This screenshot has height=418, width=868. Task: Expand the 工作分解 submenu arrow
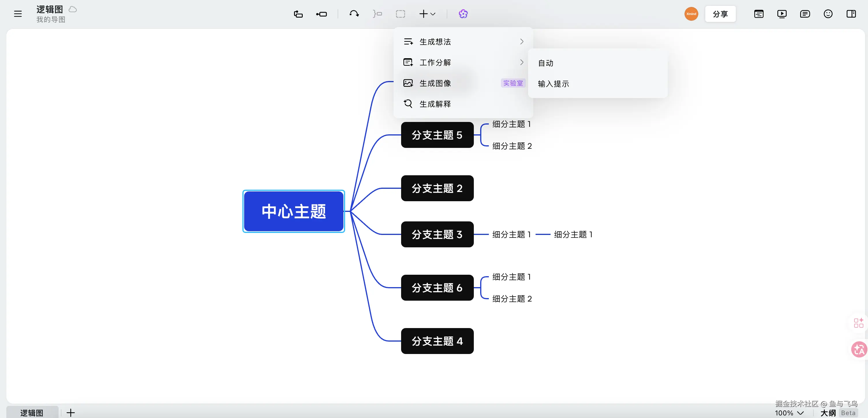(x=522, y=62)
